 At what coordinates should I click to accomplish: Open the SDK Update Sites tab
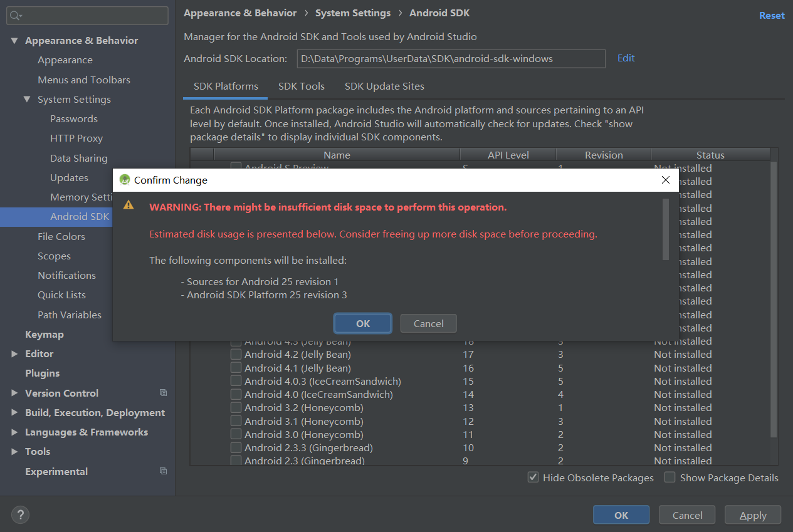click(384, 86)
